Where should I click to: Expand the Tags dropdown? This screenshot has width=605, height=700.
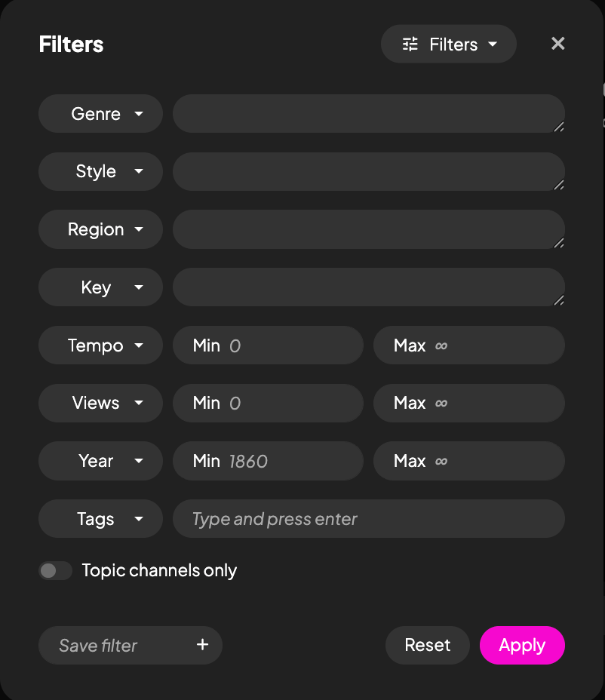coord(100,519)
